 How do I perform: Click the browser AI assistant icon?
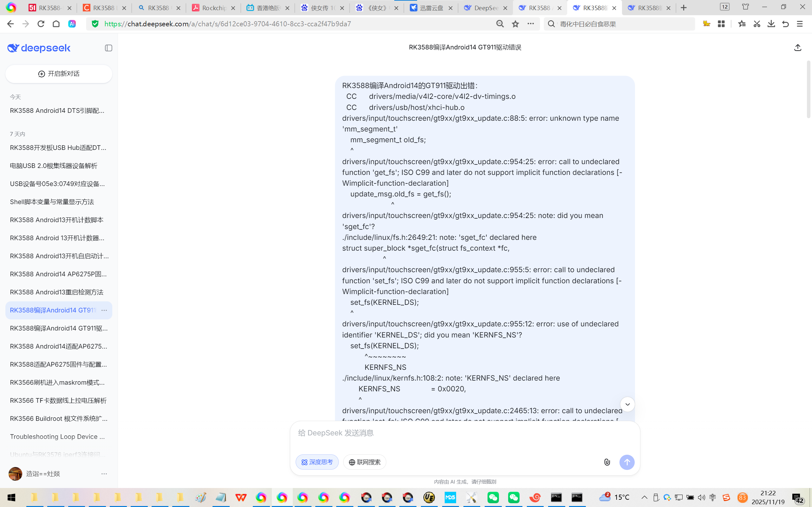pyautogui.click(x=72, y=24)
